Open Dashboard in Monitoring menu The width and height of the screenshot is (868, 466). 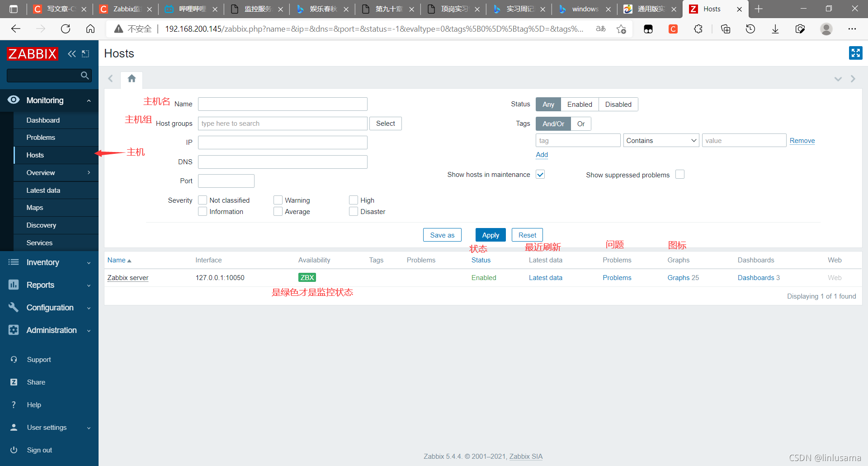(56, 120)
